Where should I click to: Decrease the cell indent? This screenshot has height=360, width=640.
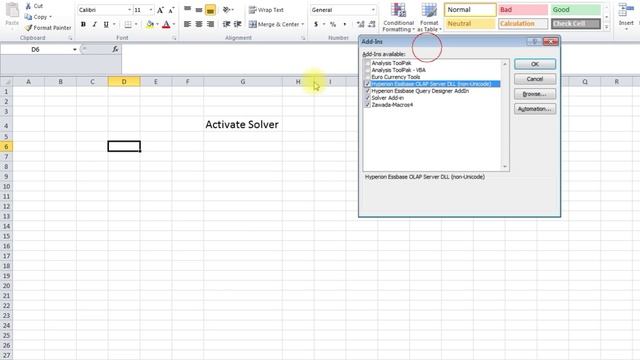pos(227,24)
